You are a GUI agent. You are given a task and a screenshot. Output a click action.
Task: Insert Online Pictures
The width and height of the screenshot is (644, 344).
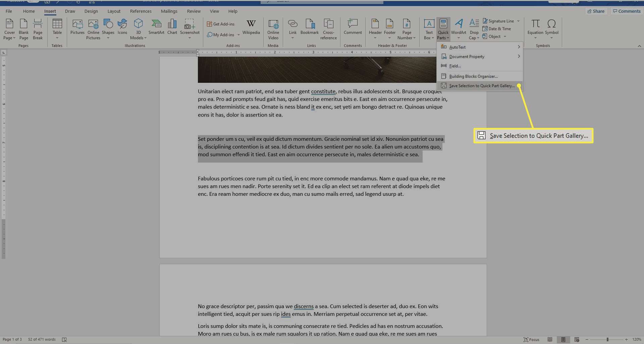93,30
